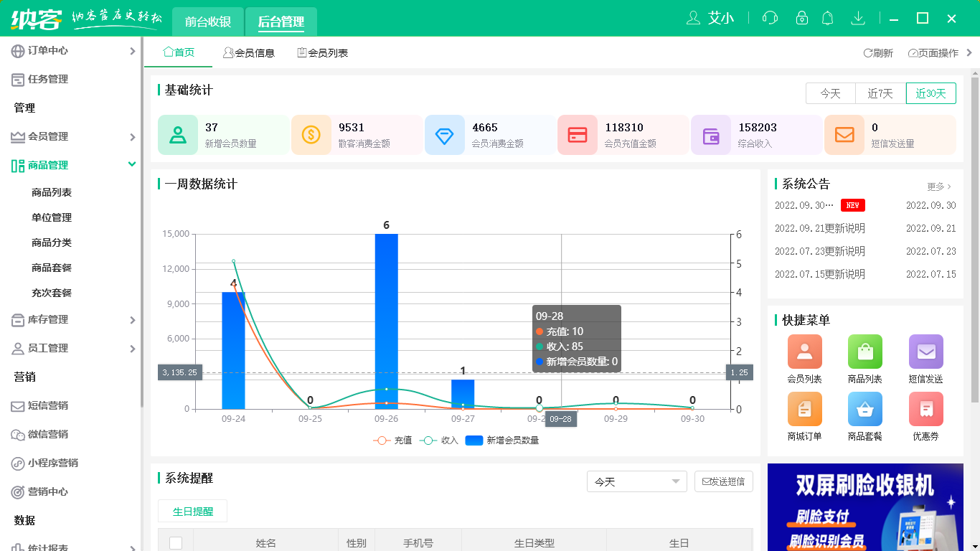
Task: Open the notification bell icon
Action: pos(827,19)
